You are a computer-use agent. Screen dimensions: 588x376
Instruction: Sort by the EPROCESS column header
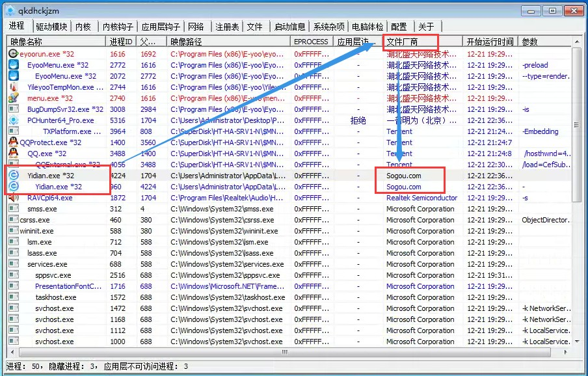pos(312,42)
